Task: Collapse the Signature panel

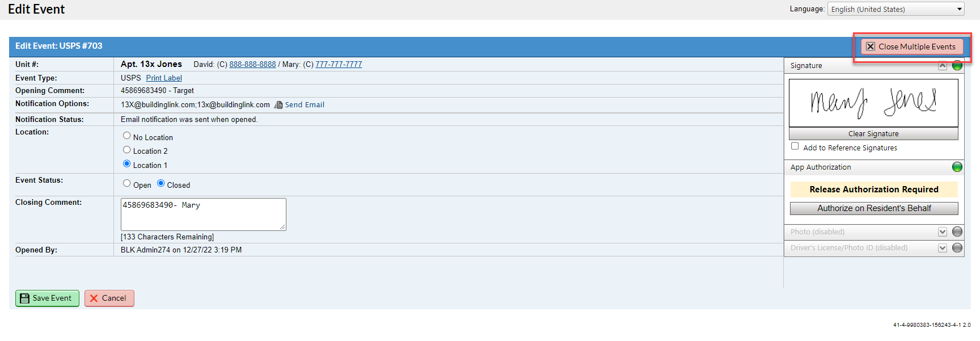Action: click(x=942, y=65)
